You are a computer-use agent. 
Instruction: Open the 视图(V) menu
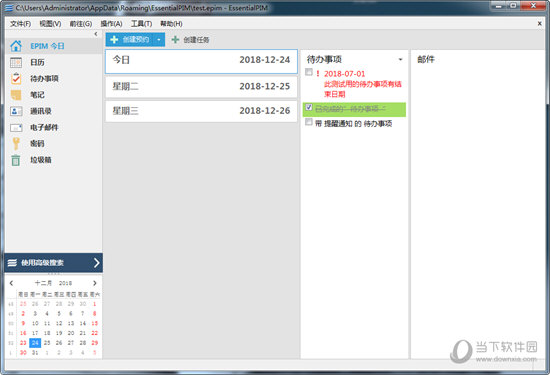(50, 24)
